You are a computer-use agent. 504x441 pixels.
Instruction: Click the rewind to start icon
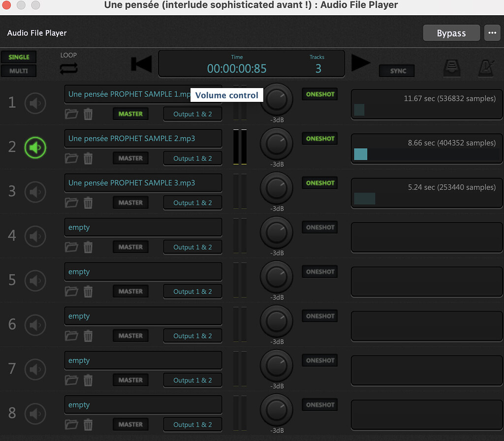point(141,64)
